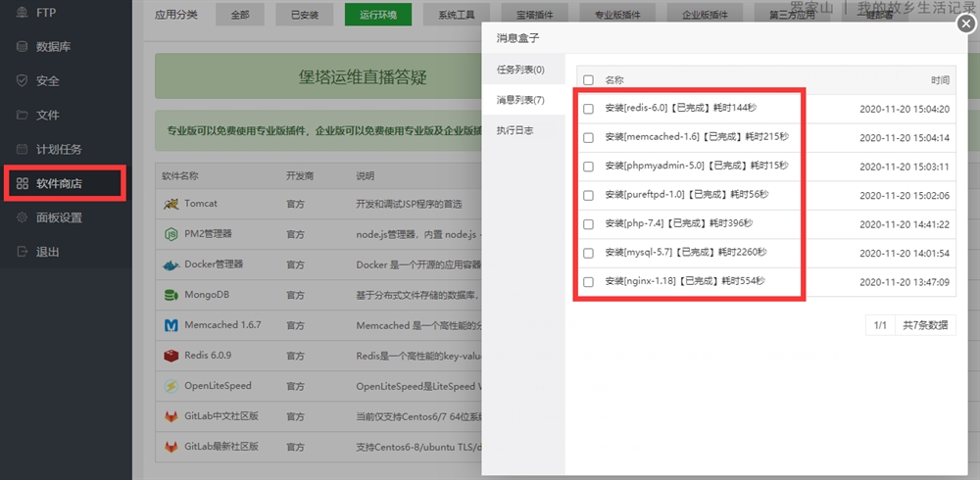The height and width of the screenshot is (480, 980).
Task: Click page indicator 1/1
Action: click(x=880, y=325)
